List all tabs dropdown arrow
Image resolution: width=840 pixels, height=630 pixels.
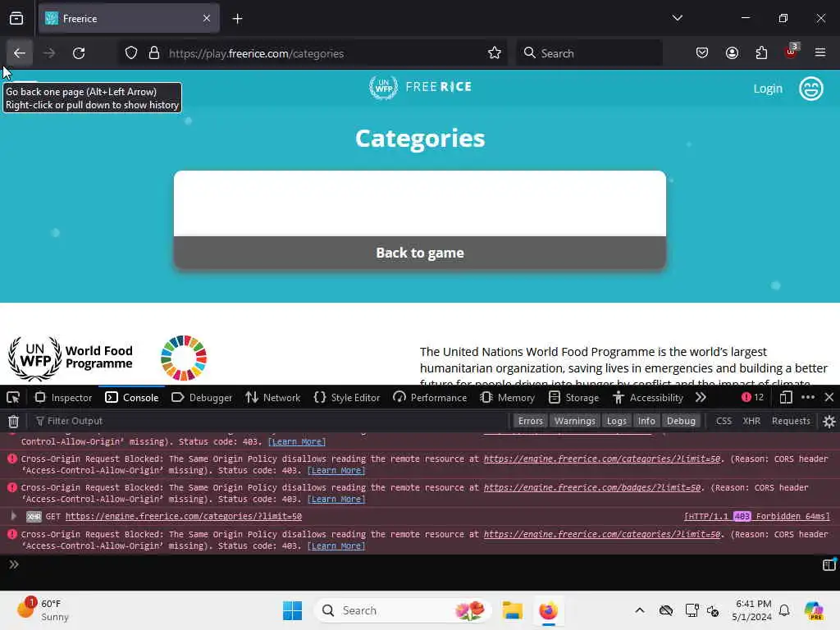pos(677,18)
